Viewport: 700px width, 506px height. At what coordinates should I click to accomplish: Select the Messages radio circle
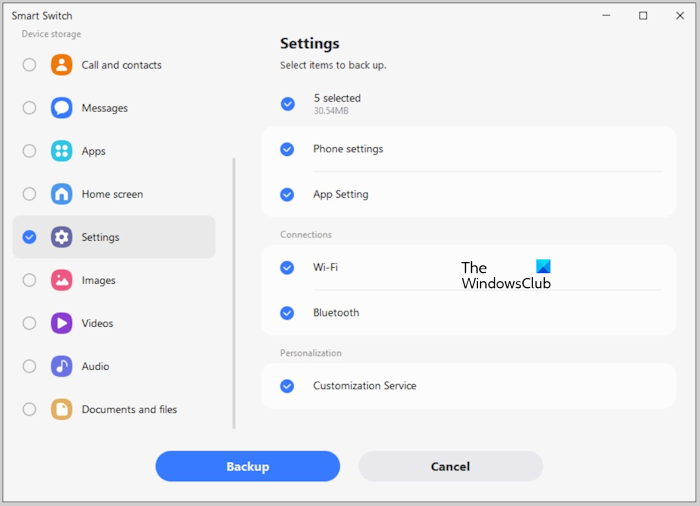point(29,108)
